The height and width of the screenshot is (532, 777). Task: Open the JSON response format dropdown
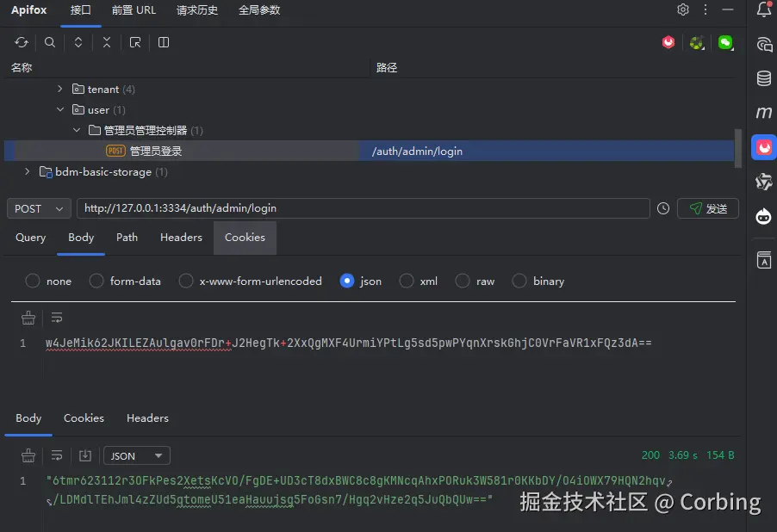137,455
